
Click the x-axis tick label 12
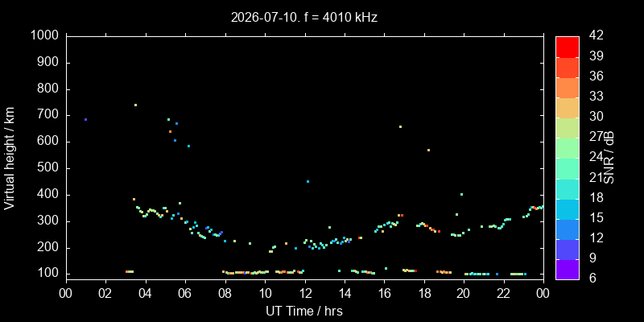point(305,293)
